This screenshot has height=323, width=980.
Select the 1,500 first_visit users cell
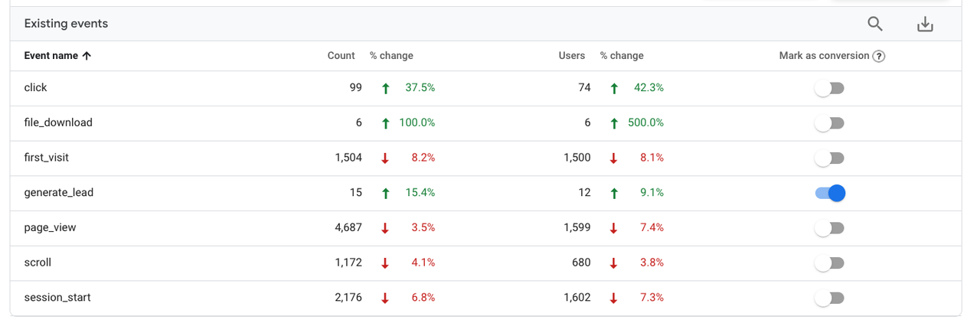point(577,158)
